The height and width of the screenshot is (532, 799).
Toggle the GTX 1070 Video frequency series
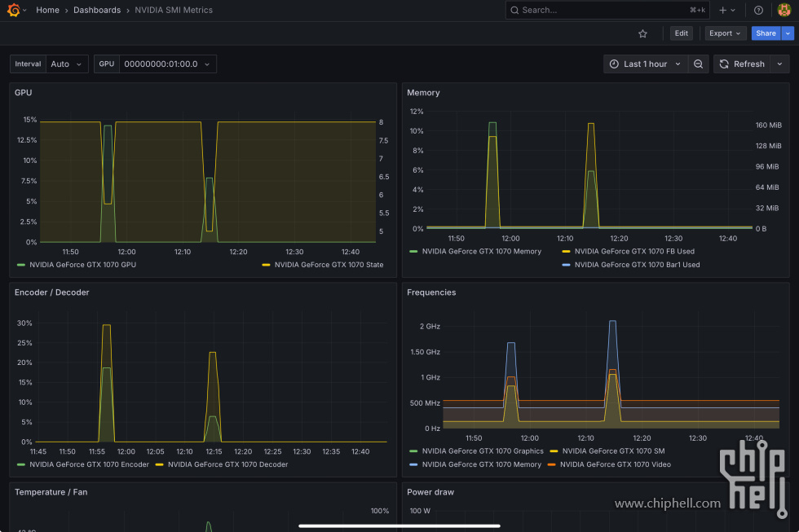(615, 464)
